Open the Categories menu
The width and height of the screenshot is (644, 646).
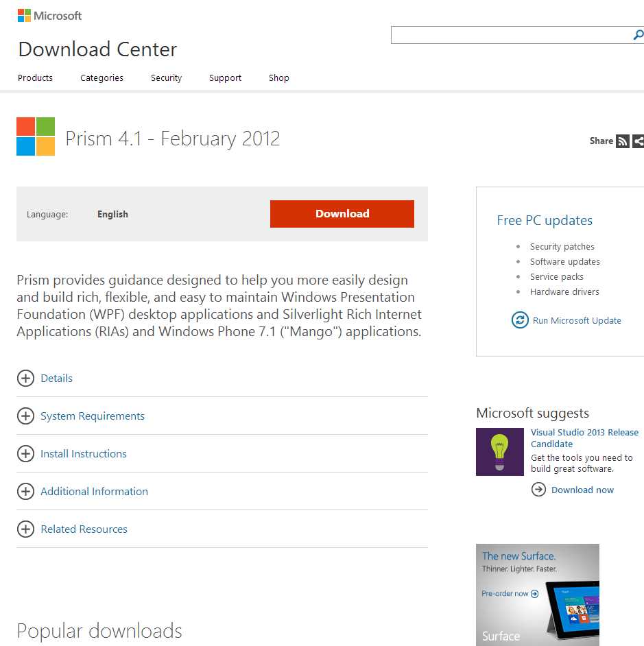click(x=102, y=77)
